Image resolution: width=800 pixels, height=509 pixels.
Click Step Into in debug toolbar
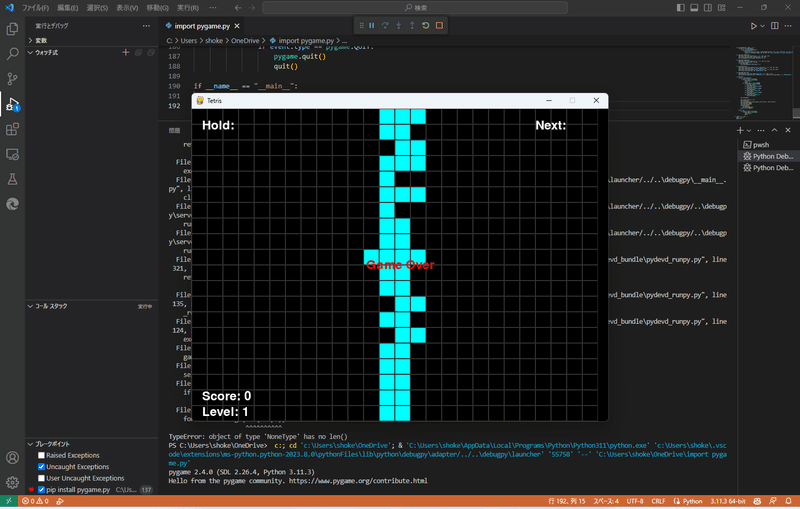[398, 26]
